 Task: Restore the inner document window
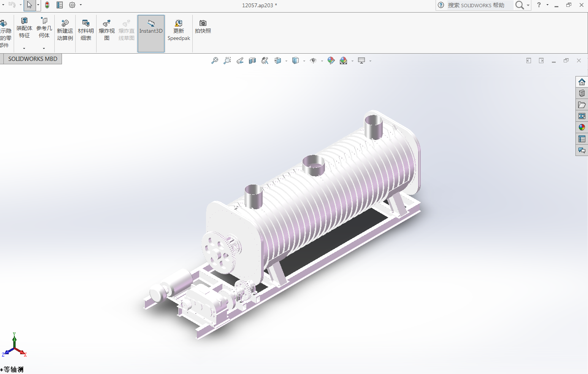(x=566, y=60)
